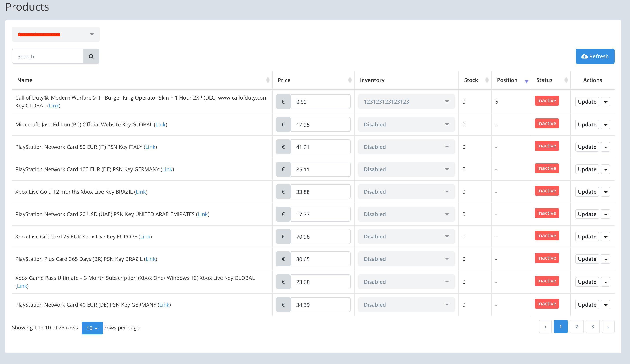630x364 pixels.
Task: Open the PlayStation Plus 365 Days Link
Action: tap(150, 259)
